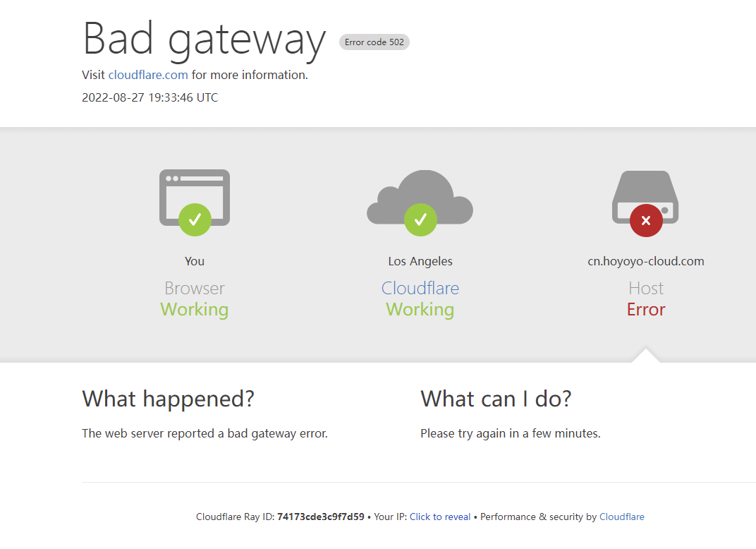The image size is (756, 549).
Task: Open the Cloudflare link under Los Angeles
Action: (420, 288)
